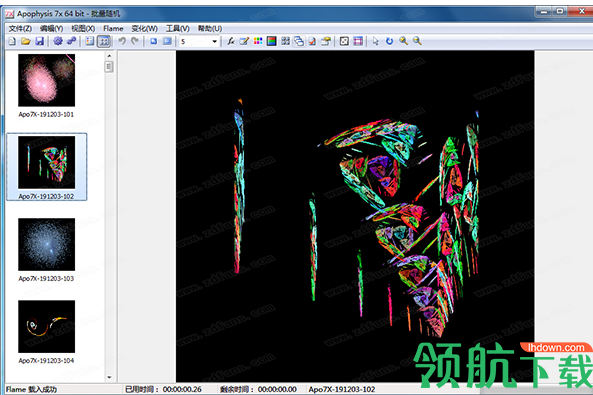Select the zoom out magnifier tool
The height and width of the screenshot is (395, 593).
[x=417, y=41]
